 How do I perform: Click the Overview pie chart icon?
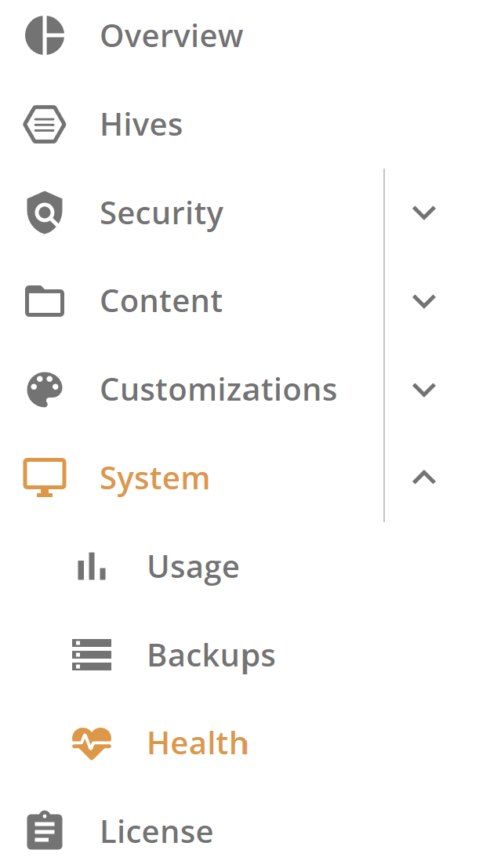pyautogui.click(x=45, y=36)
